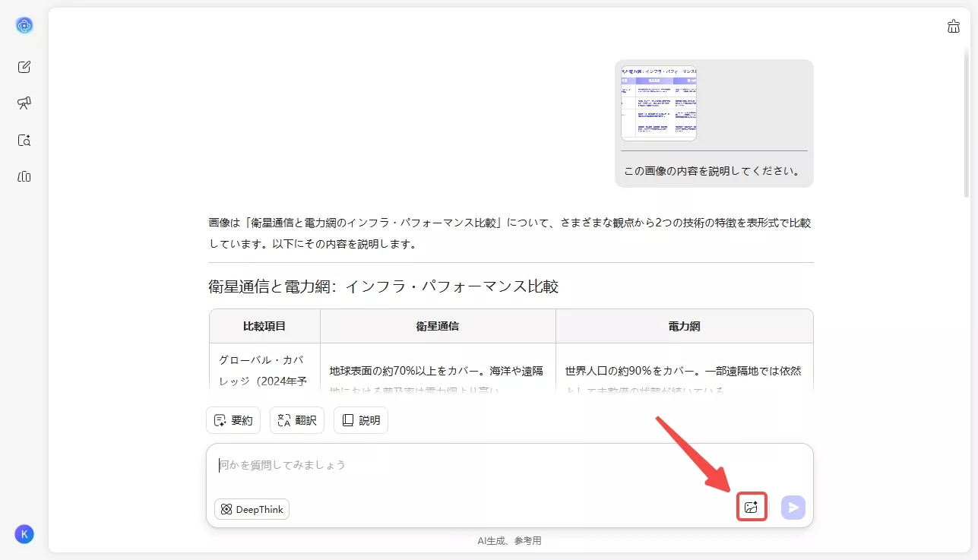Click the send message arrow icon
Screen dimensions: 978x560
coord(793,507)
